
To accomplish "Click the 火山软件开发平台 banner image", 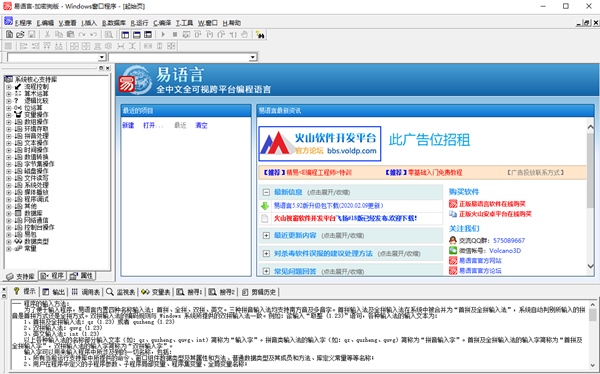I will pos(320,144).
